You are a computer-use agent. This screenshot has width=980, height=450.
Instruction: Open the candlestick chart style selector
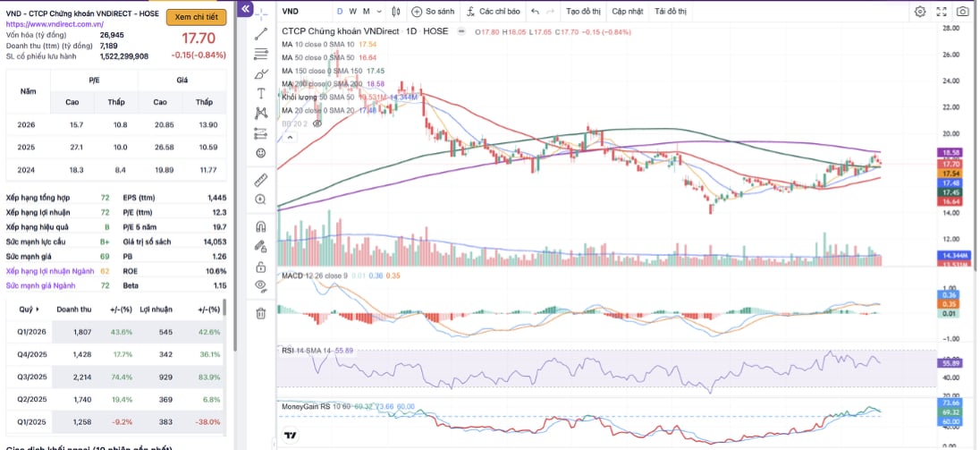pyautogui.click(x=395, y=12)
